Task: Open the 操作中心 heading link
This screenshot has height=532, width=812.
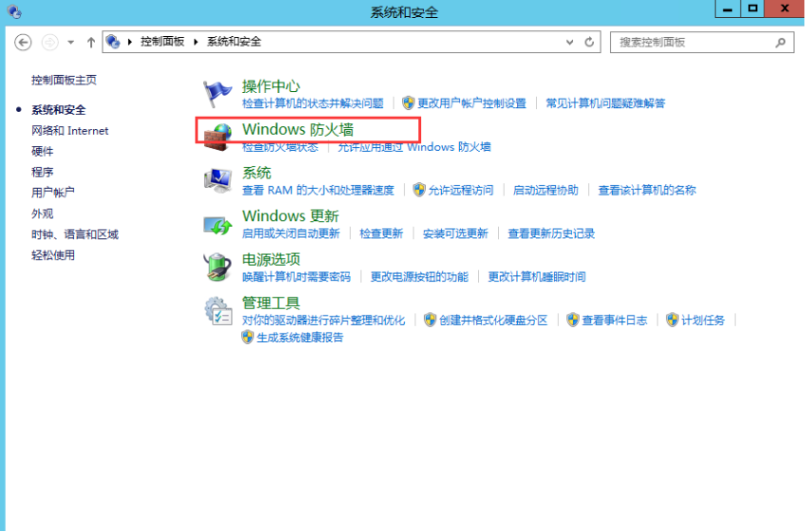Action: coord(271,86)
